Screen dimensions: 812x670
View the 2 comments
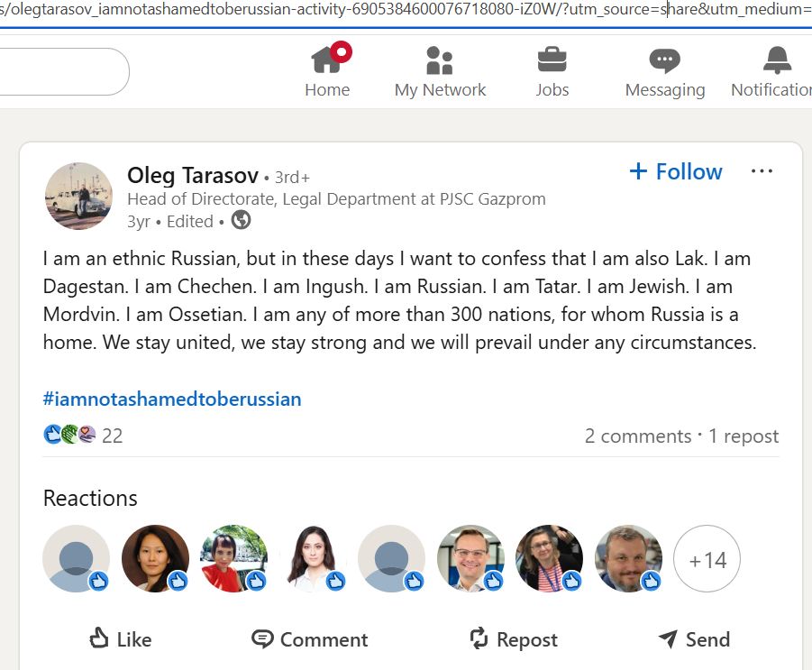point(638,436)
